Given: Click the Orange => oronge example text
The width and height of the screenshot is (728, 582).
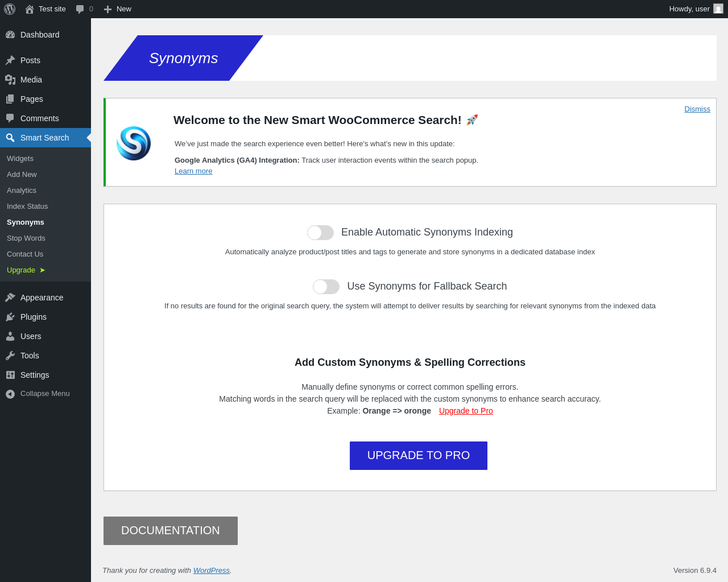Looking at the screenshot, I should tap(397, 411).
